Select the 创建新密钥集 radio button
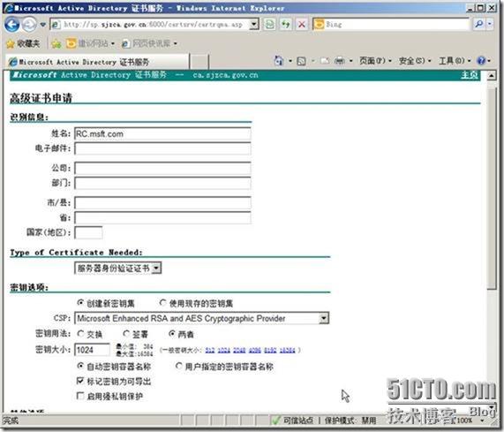 [80, 303]
